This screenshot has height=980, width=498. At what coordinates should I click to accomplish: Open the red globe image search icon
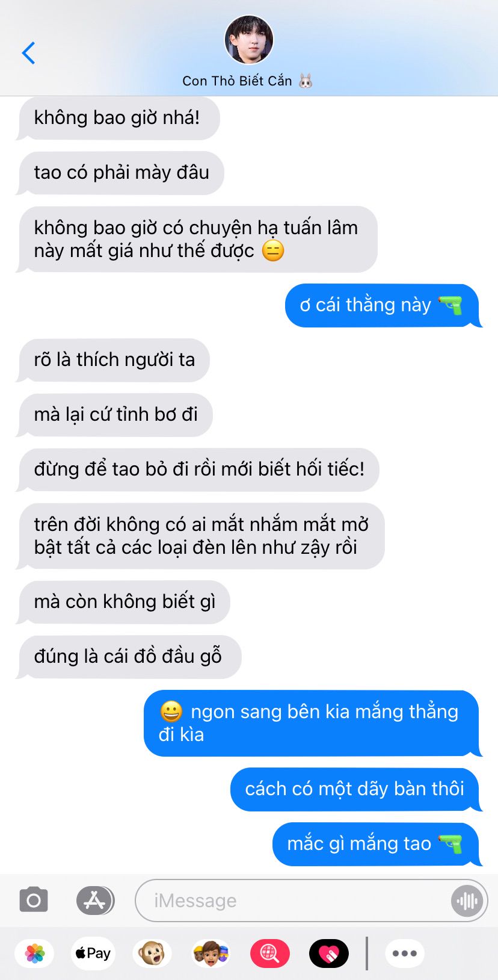pos(269,954)
